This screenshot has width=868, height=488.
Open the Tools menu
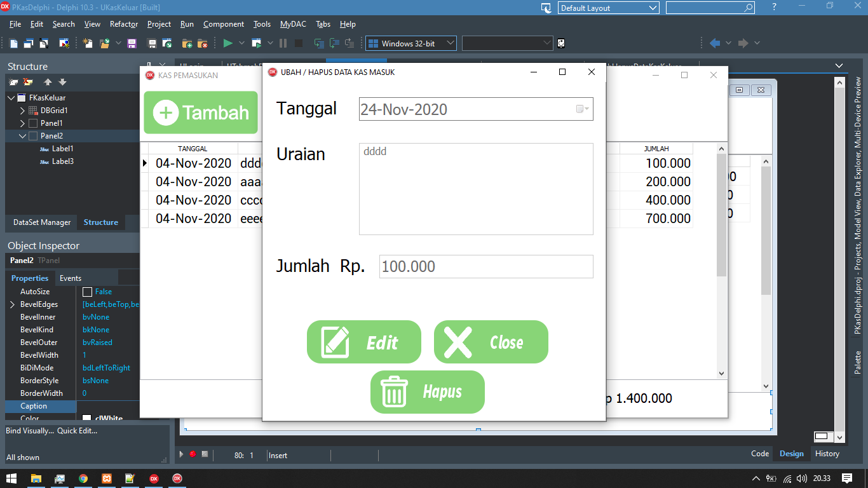[261, 24]
